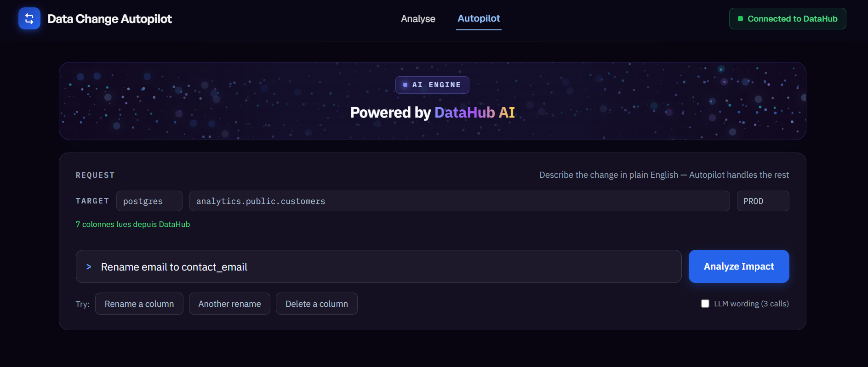Choose the Delete a column example
Image resolution: width=868 pixels, height=367 pixels.
[x=317, y=304]
